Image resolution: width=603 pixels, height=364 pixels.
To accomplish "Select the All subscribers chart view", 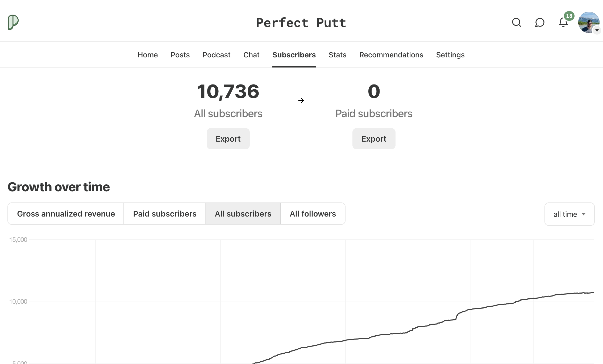I will [243, 214].
